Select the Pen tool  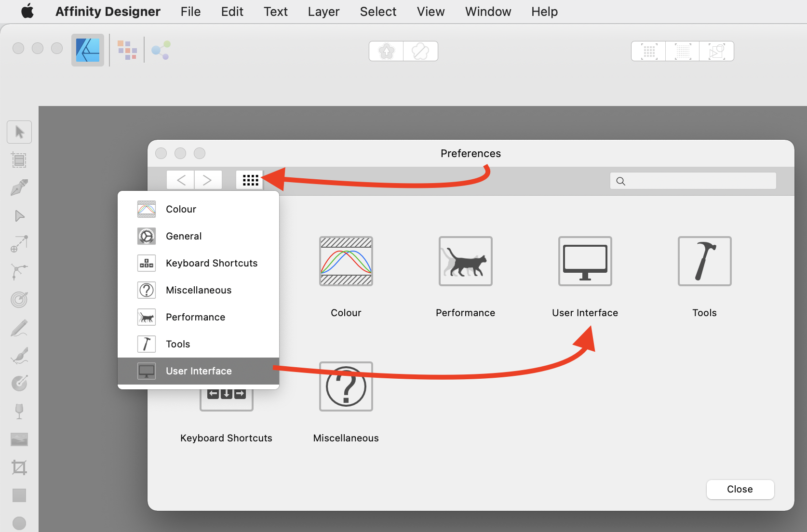pos(19,188)
